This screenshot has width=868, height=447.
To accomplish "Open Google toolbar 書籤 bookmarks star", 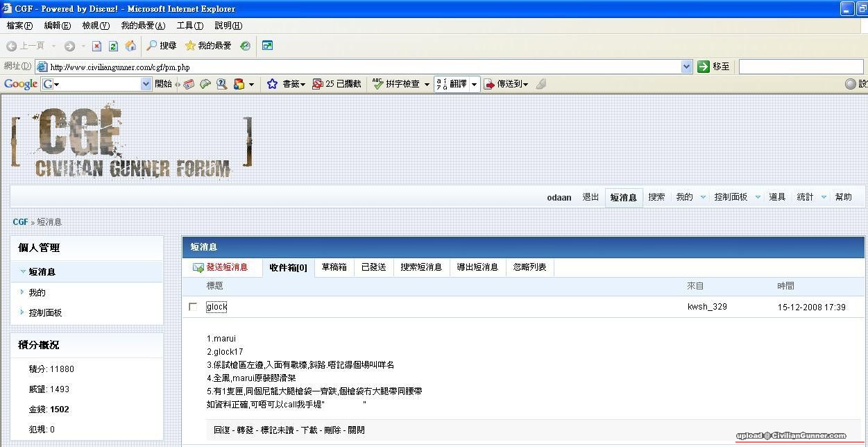I will click(x=273, y=84).
